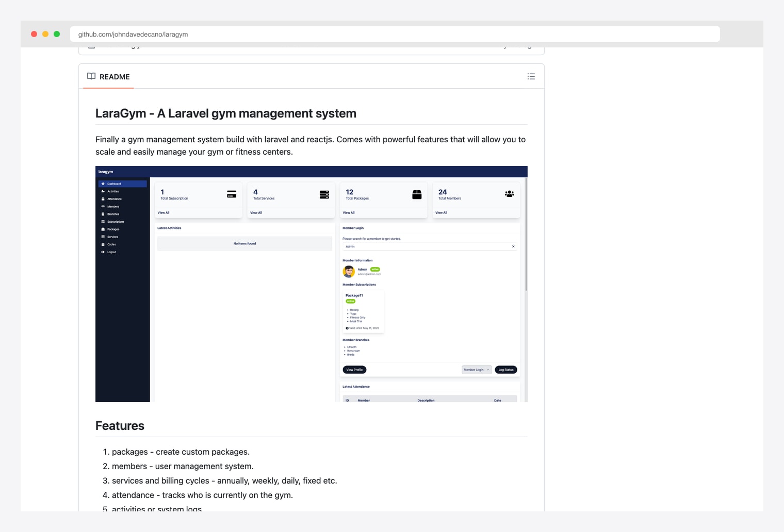Click the Log Status button
This screenshot has width=784, height=532.
pyautogui.click(x=506, y=370)
